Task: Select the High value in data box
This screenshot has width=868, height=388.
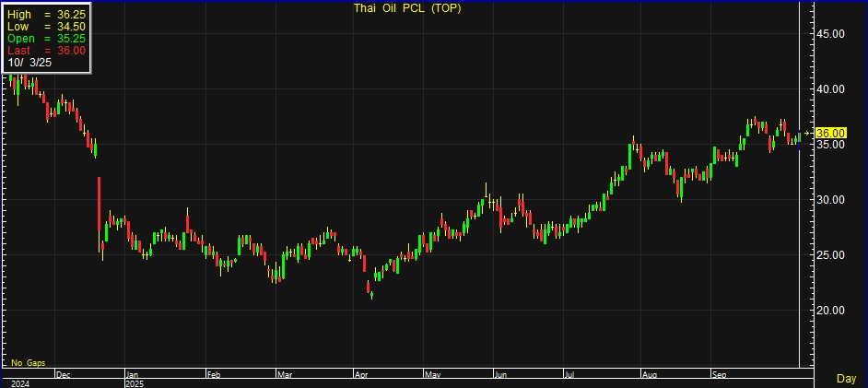Action: pos(71,16)
